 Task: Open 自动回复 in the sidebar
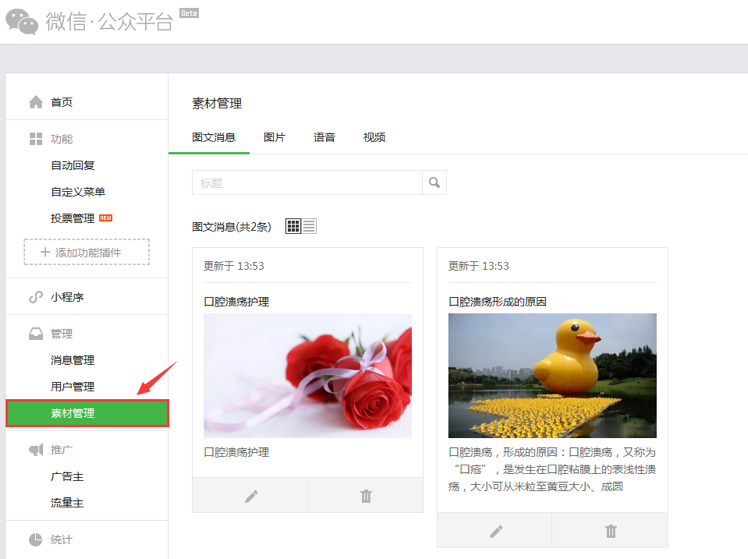pyautogui.click(x=73, y=165)
